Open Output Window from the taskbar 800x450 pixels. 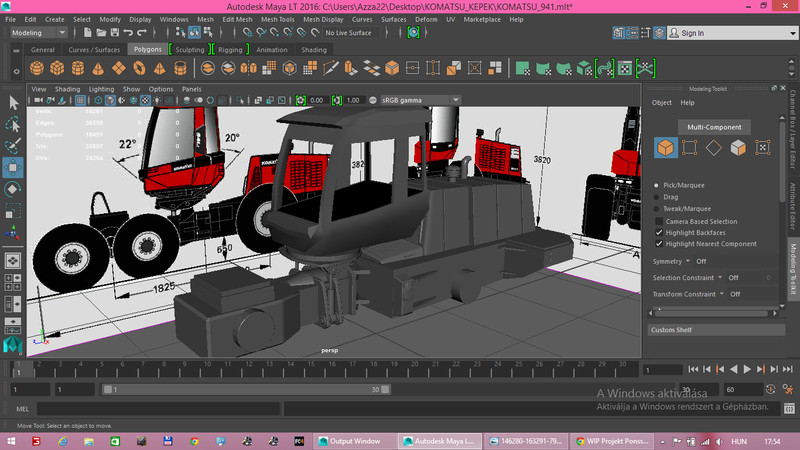tap(355, 441)
